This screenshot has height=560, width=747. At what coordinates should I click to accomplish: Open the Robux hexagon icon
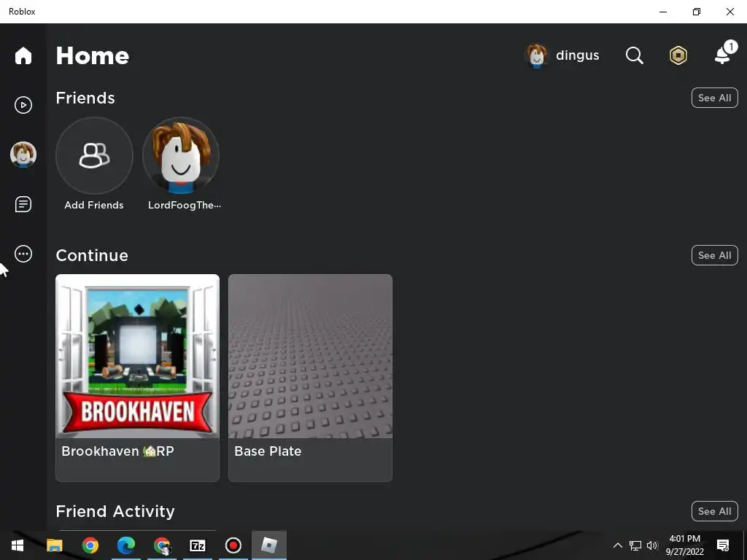click(x=678, y=55)
